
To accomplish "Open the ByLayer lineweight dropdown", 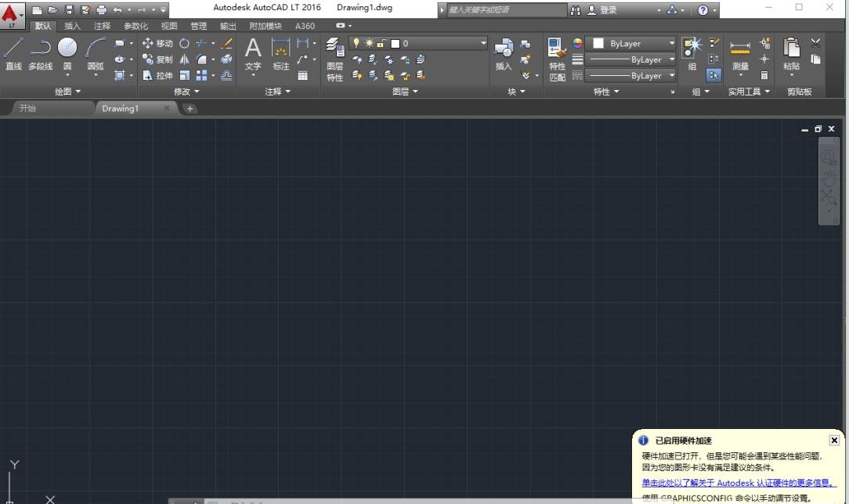I will tap(671, 59).
